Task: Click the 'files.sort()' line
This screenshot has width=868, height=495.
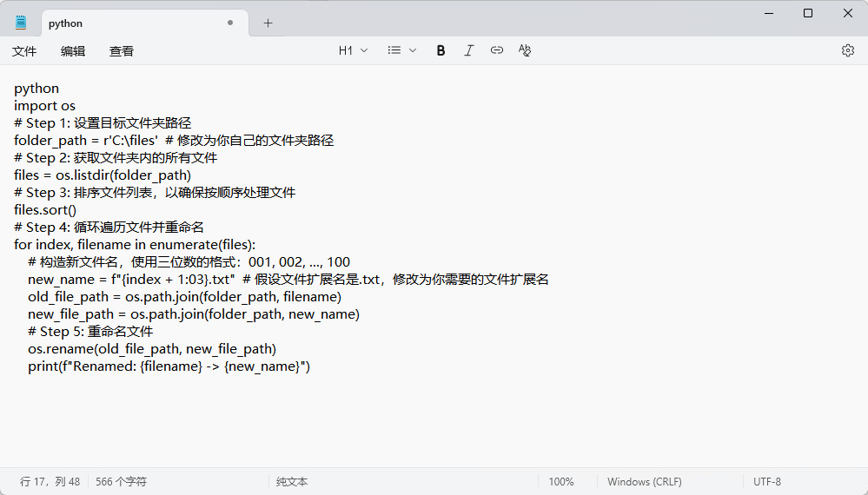Action: pyautogui.click(x=45, y=209)
